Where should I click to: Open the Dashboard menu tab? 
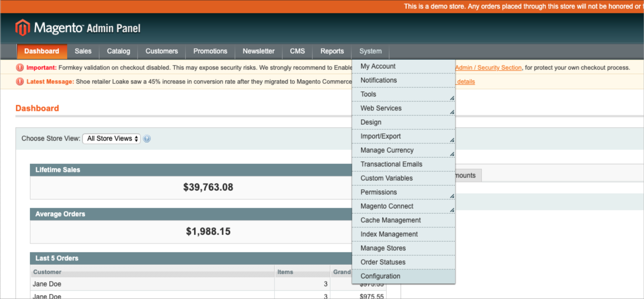point(42,51)
